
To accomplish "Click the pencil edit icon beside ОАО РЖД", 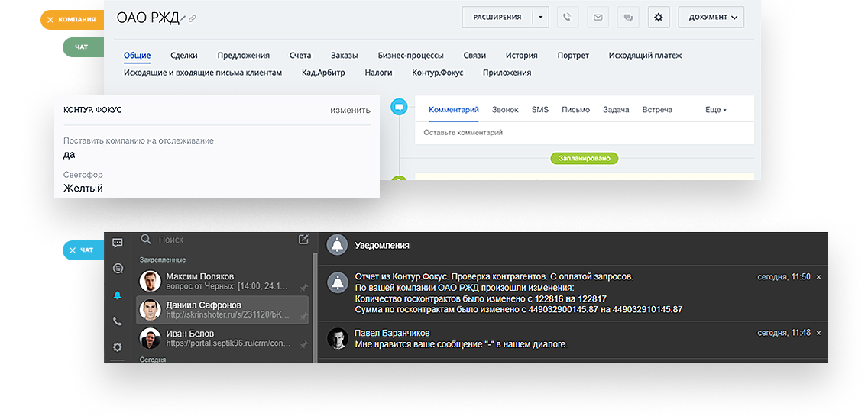I will [183, 18].
